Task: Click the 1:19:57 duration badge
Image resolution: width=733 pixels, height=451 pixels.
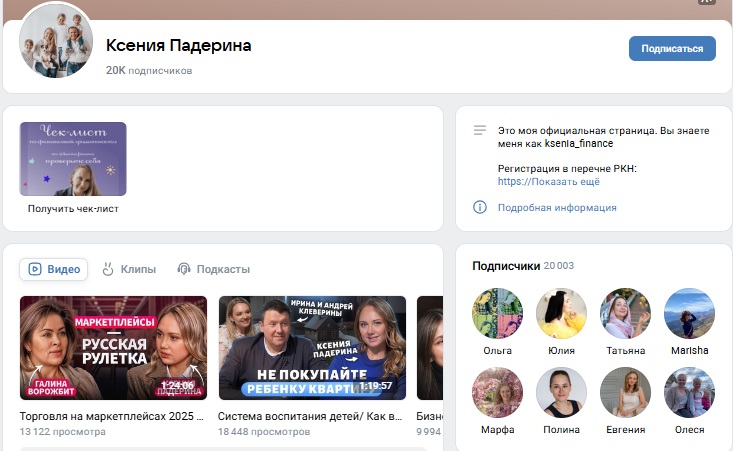Action: [x=375, y=386]
